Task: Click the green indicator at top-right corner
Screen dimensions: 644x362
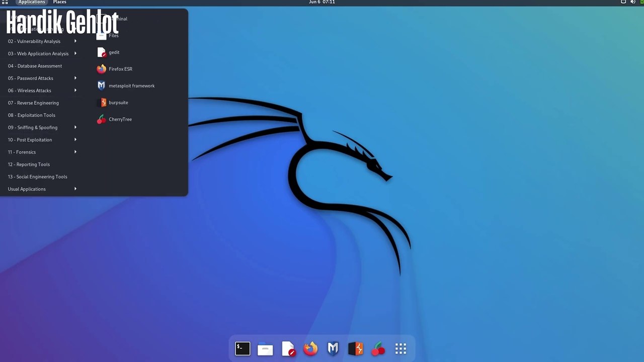Action: point(642,2)
